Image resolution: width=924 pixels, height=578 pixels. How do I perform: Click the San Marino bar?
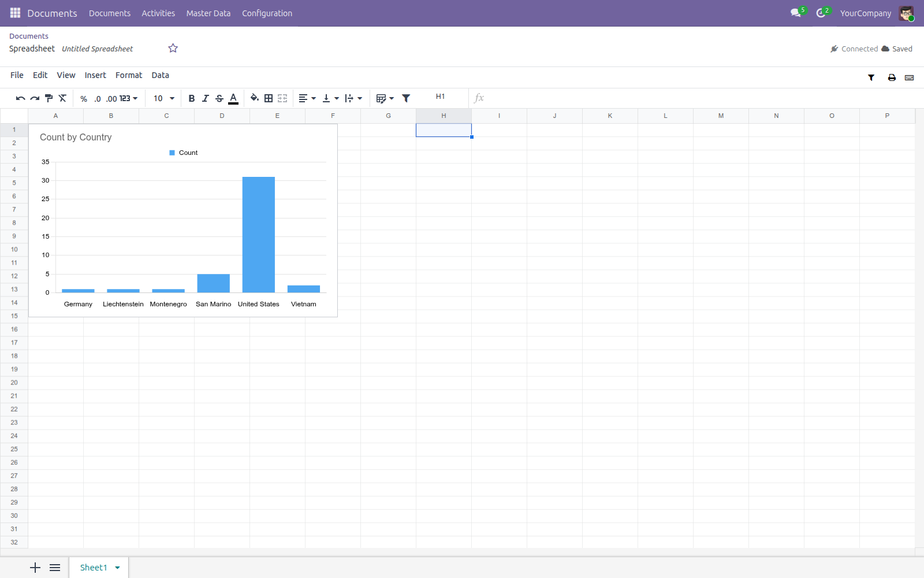tap(214, 283)
